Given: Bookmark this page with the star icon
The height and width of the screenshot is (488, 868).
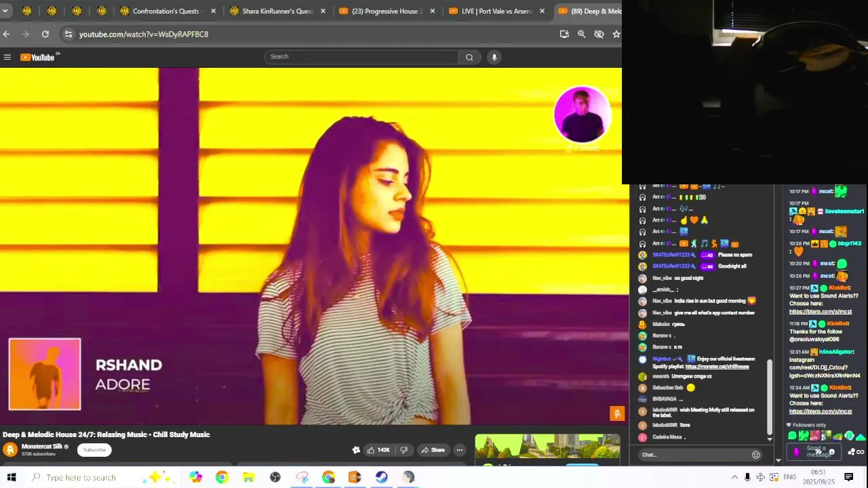Looking at the screenshot, I should tap(616, 34).
